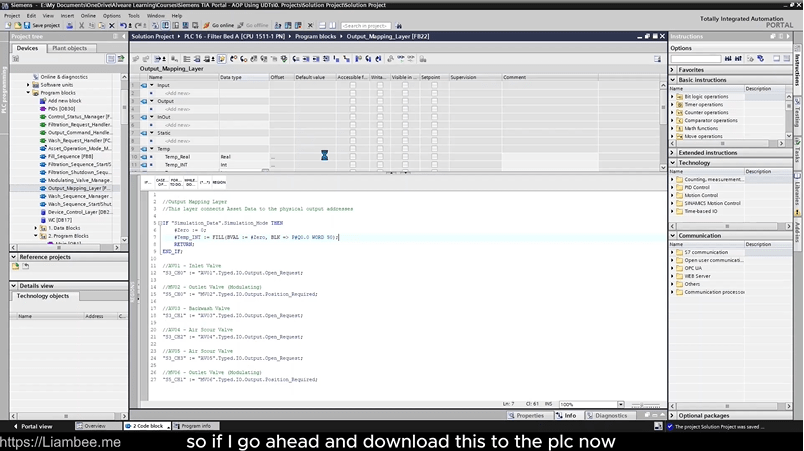This screenshot has height=451, width=804.
Task: Open the Bit logic operations folder icon
Action: click(x=678, y=96)
